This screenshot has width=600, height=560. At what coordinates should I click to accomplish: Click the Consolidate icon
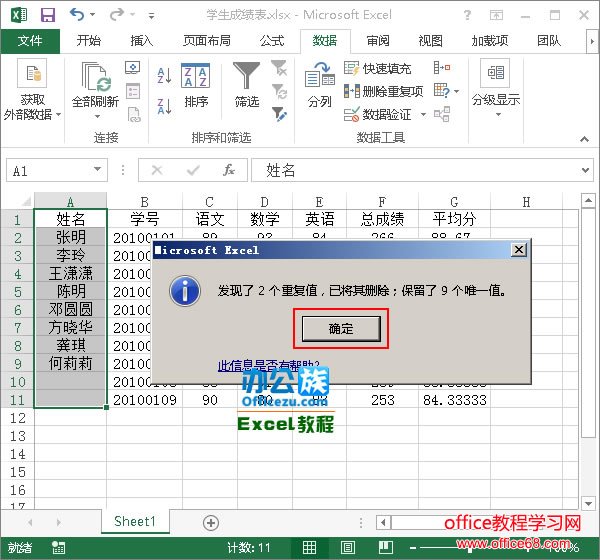point(442,68)
